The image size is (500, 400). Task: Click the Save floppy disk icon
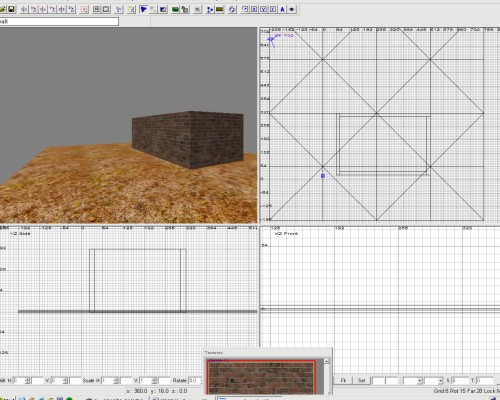click(11, 9)
